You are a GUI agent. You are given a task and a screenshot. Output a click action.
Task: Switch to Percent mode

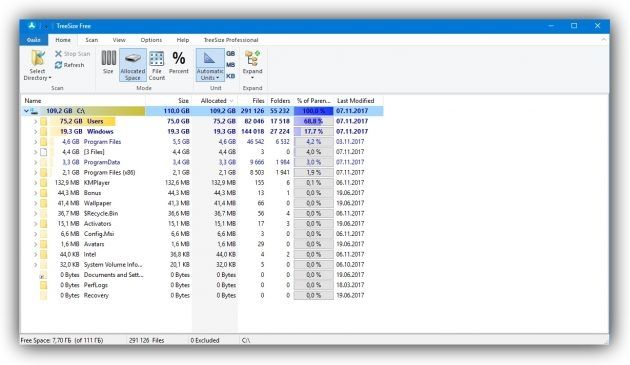179,62
